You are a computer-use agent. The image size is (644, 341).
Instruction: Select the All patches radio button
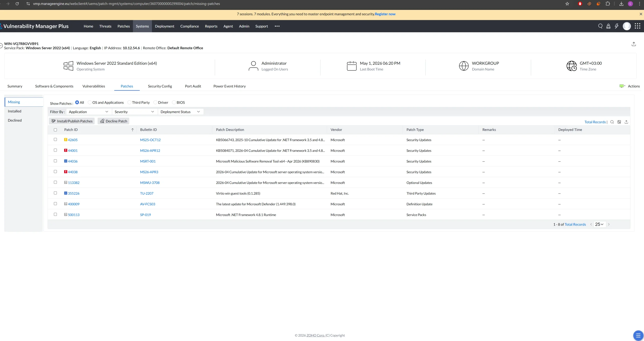(77, 102)
